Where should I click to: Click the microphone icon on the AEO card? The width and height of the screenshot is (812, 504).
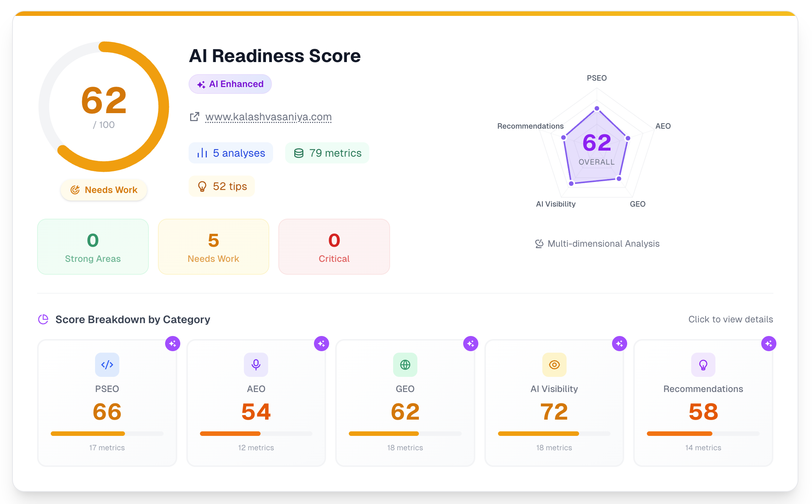[256, 365]
